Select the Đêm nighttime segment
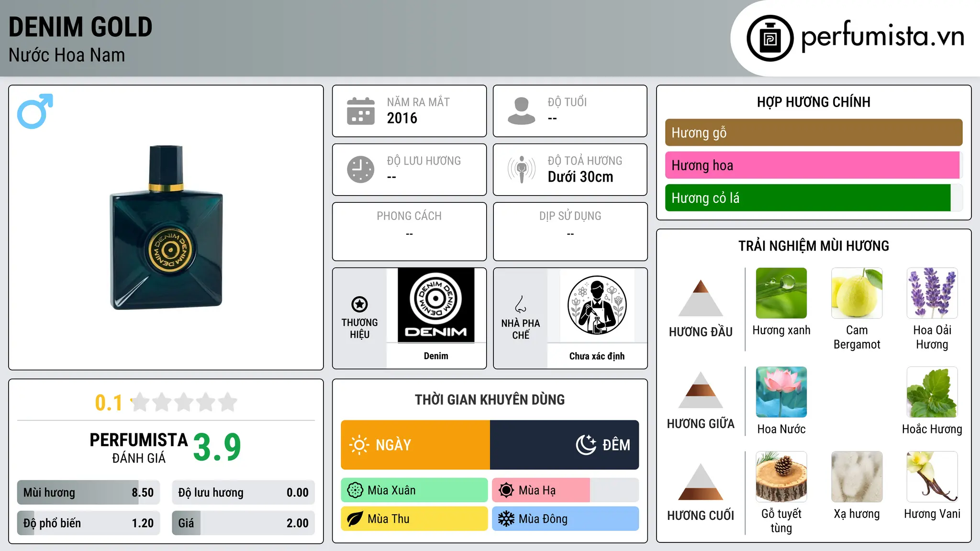This screenshot has height=551, width=980. pos(565,445)
